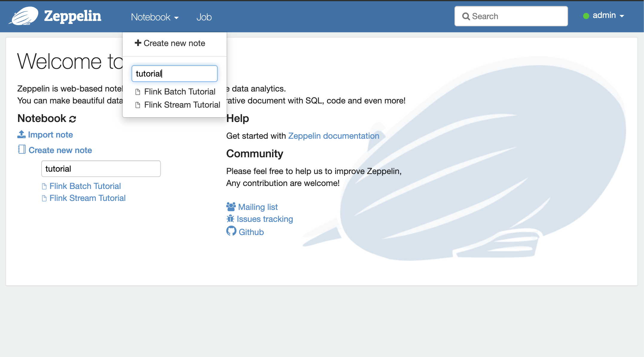Click the Zeppelin brand name in the navbar

point(73,16)
